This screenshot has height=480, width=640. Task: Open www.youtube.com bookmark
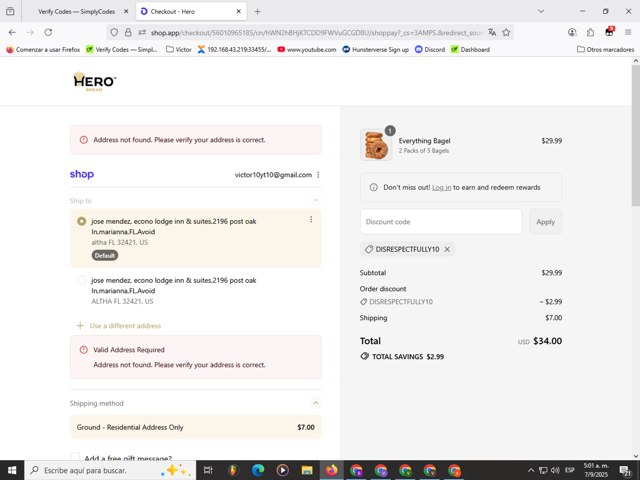307,49
